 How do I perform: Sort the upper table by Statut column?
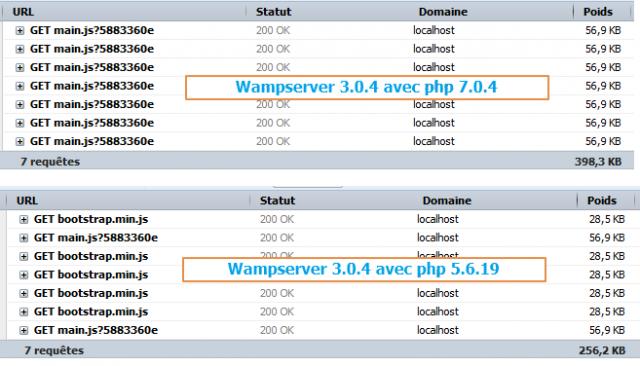click(x=273, y=12)
